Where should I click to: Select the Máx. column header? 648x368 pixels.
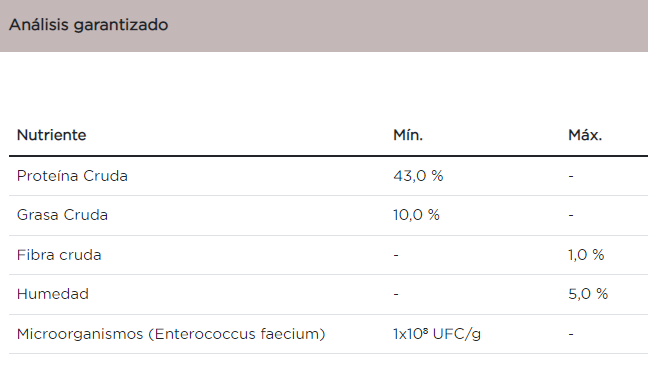point(585,135)
